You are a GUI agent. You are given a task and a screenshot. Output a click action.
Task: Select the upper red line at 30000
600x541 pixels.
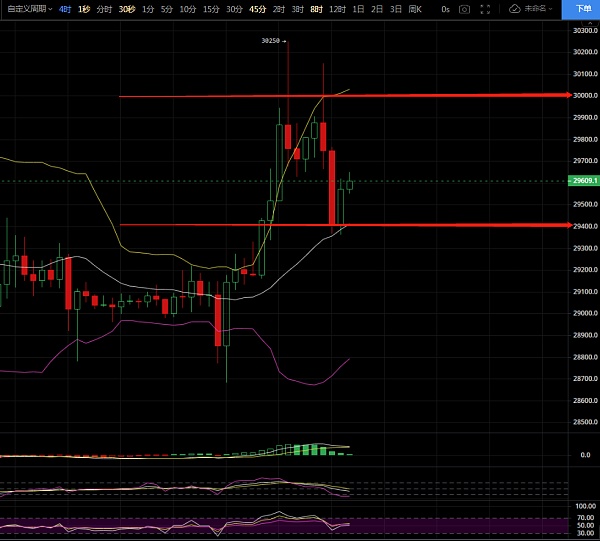tap(344, 96)
